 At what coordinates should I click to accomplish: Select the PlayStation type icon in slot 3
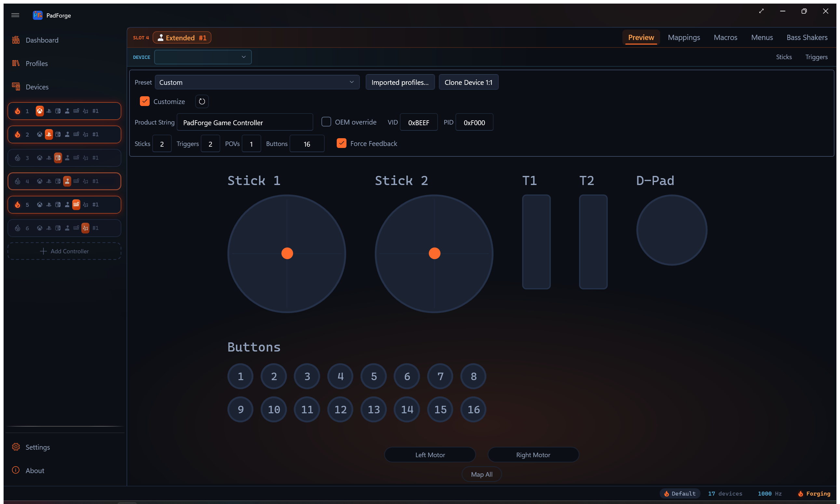(49, 158)
